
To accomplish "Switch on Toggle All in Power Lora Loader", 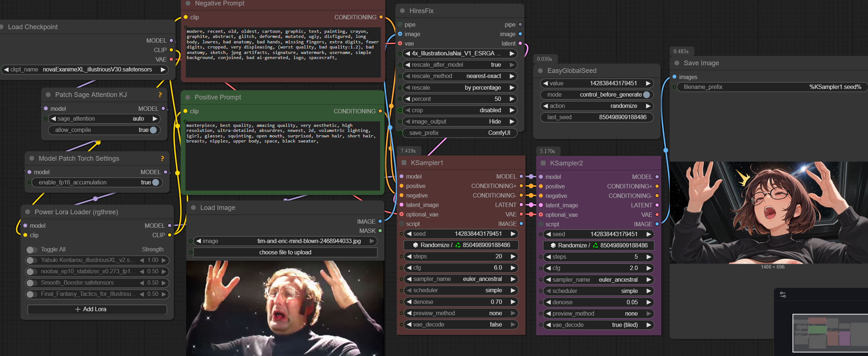I will click(x=32, y=250).
